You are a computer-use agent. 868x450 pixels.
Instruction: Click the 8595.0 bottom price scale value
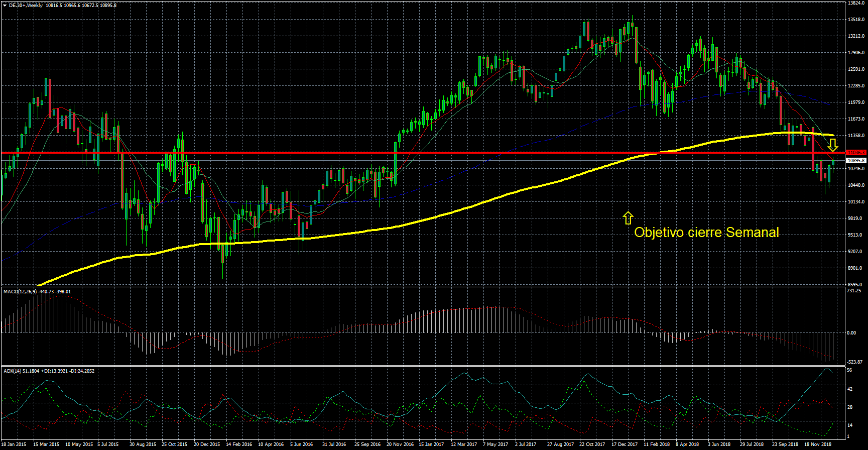[855, 285]
